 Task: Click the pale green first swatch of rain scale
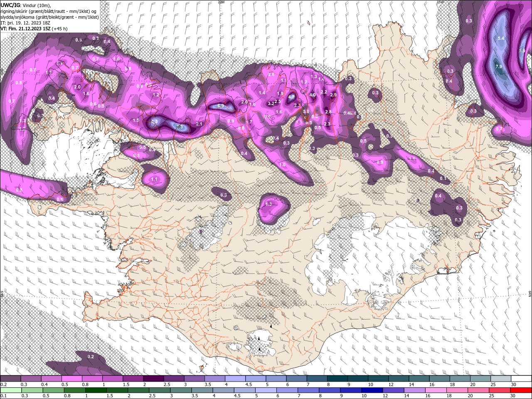coord(11,390)
